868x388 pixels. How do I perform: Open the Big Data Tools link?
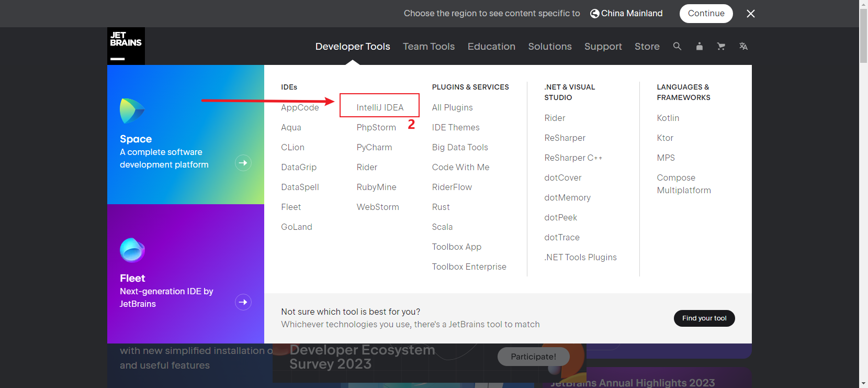pos(460,147)
